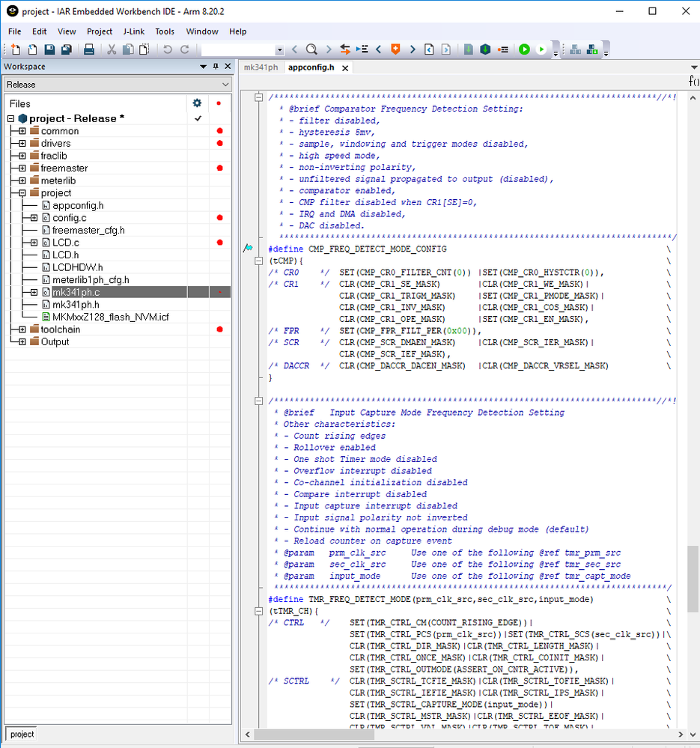Start a Download and Debug session
The height and width of the screenshot is (748, 700).
[524, 49]
